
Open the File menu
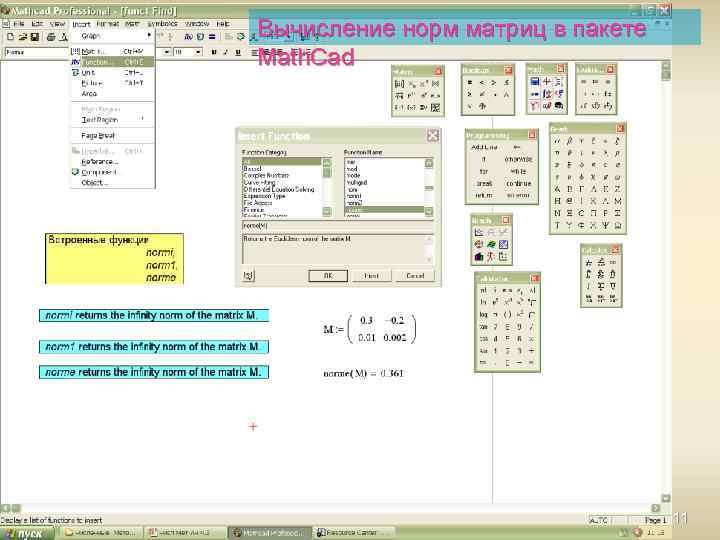18,23
